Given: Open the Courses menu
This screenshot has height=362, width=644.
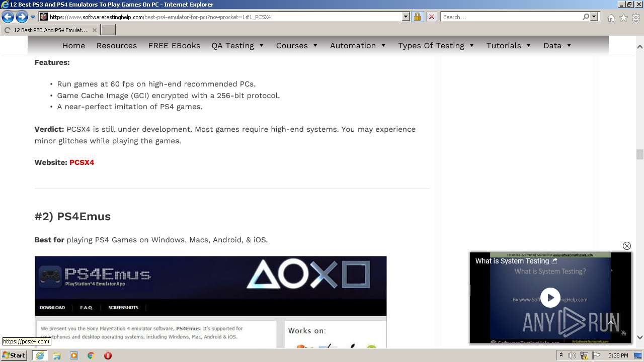Looking at the screenshot, I should click(x=292, y=45).
